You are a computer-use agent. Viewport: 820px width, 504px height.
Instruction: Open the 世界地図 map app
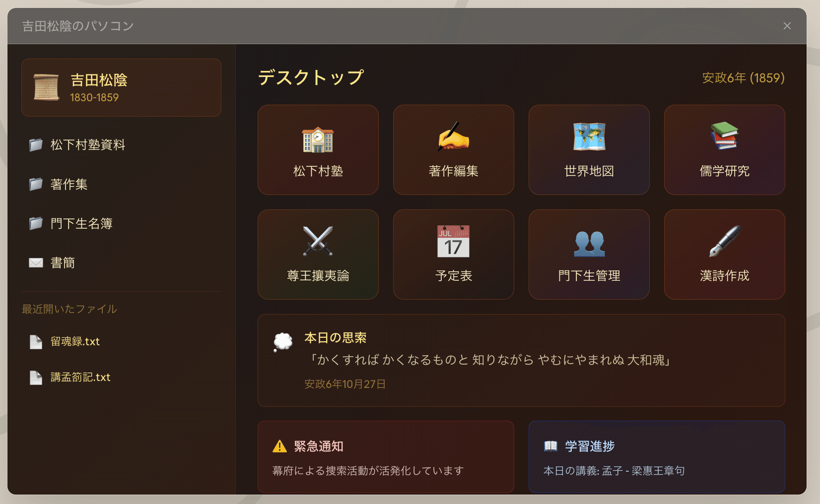[x=589, y=150]
